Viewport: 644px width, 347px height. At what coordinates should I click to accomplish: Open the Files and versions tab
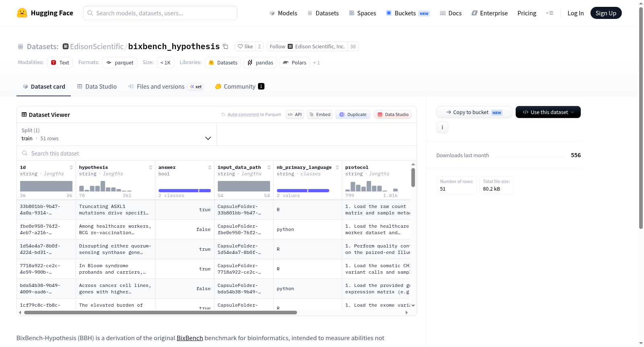click(x=166, y=87)
